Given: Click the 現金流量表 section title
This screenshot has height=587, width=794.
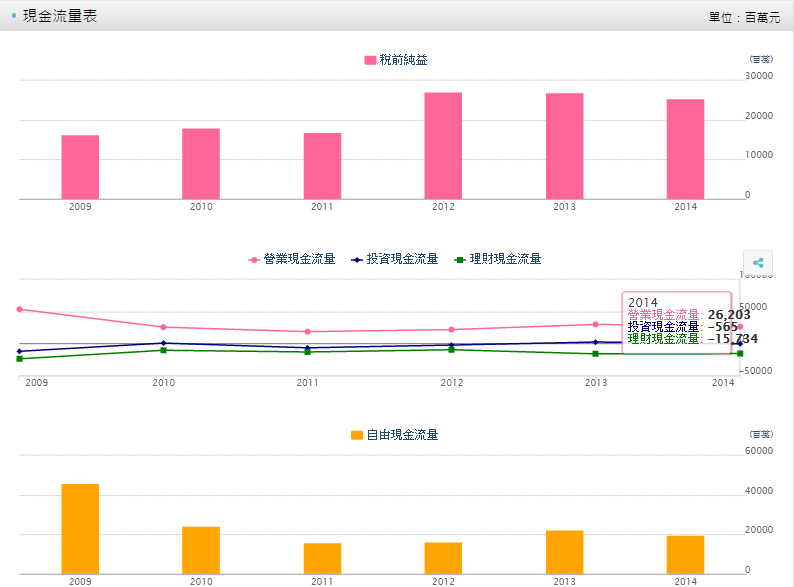Looking at the screenshot, I should click(x=60, y=16).
